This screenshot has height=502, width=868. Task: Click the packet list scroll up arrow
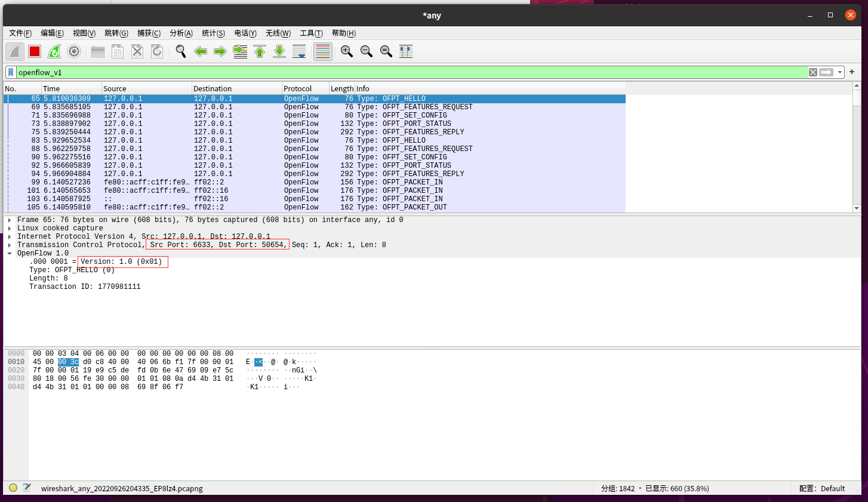click(857, 86)
